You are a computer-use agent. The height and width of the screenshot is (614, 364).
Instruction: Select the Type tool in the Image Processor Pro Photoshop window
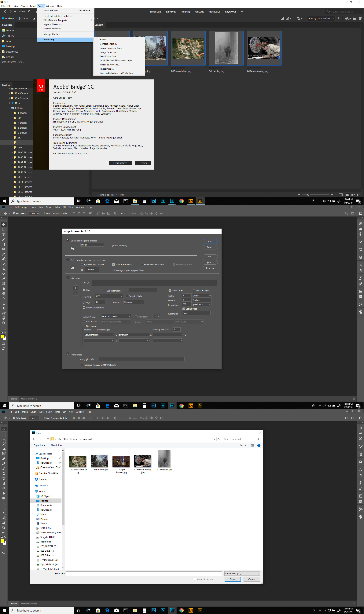pyautogui.click(x=4, y=303)
